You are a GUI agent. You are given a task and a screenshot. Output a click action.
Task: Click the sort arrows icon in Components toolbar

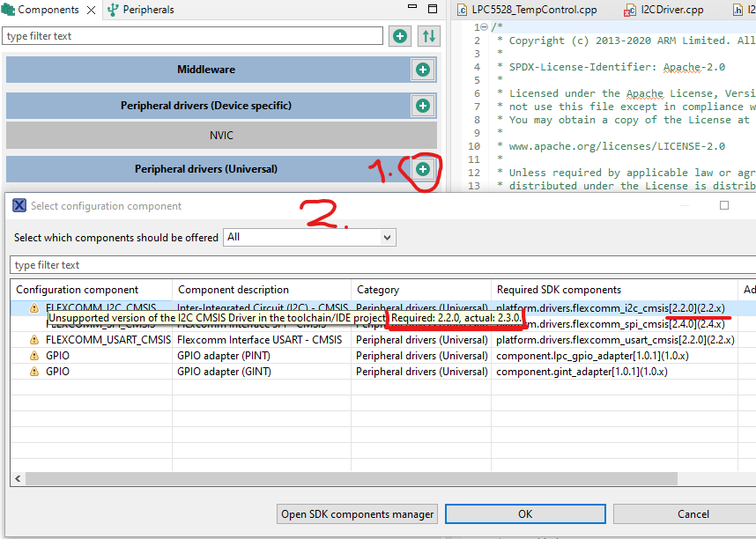coord(428,36)
